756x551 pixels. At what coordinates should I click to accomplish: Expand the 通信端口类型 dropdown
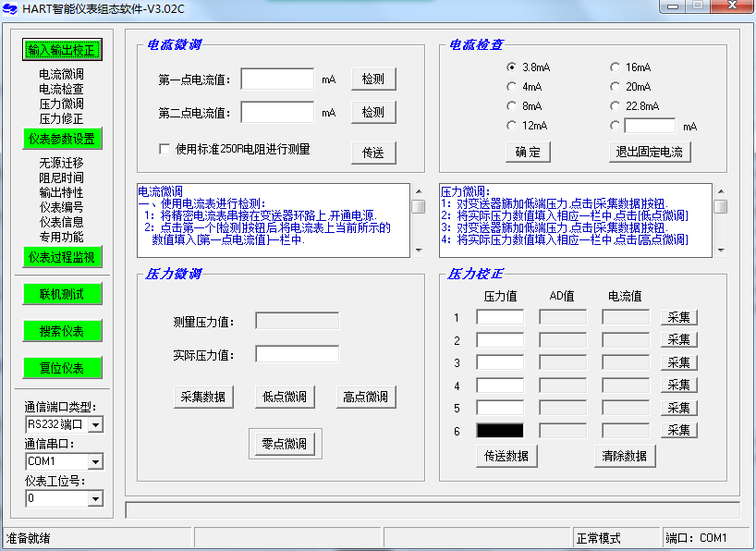[95, 425]
